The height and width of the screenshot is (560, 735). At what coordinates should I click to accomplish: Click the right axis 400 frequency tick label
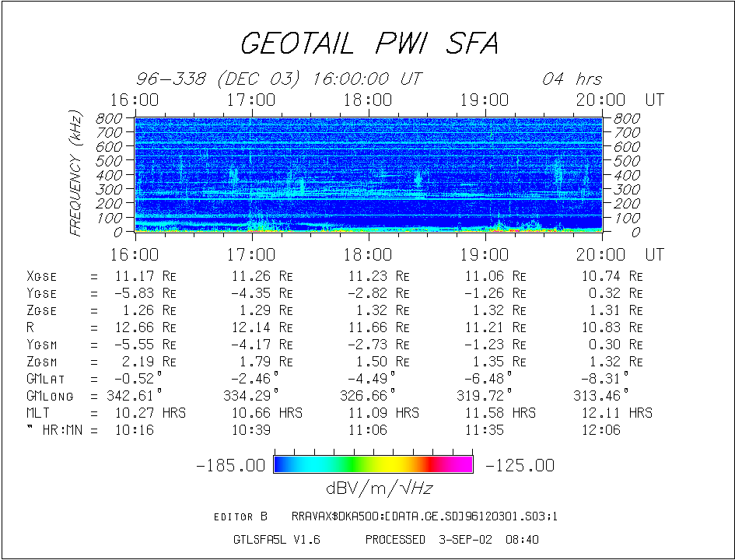coord(627,175)
